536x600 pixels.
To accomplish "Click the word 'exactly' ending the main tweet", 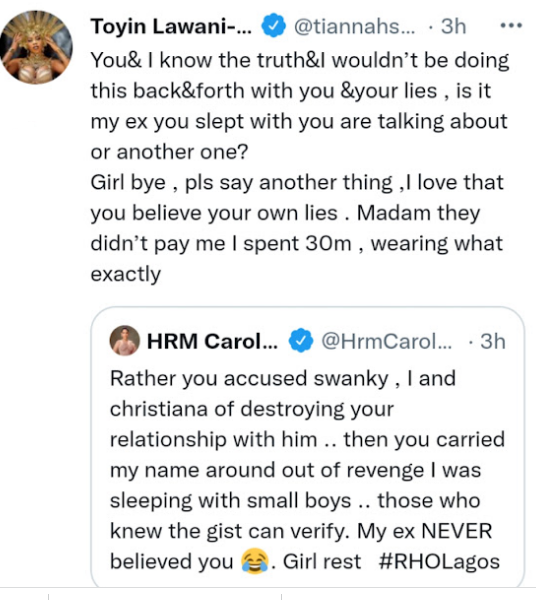I will click(x=126, y=274).
